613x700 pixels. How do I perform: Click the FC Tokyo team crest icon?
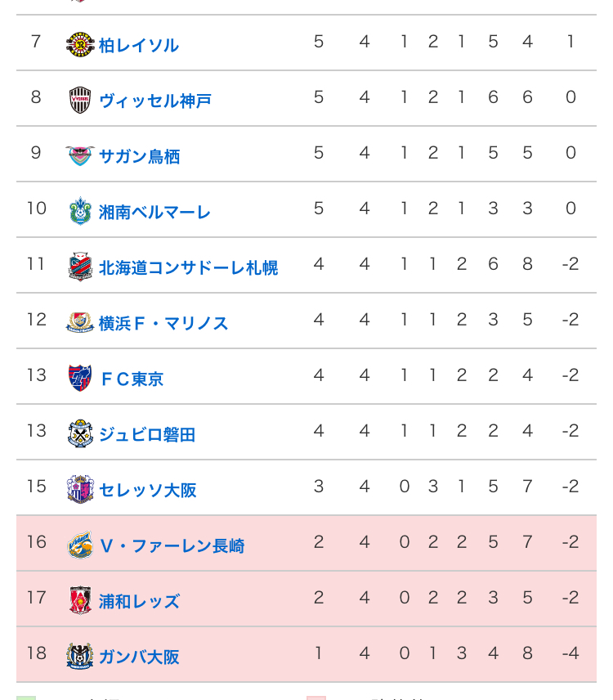pos(80,378)
